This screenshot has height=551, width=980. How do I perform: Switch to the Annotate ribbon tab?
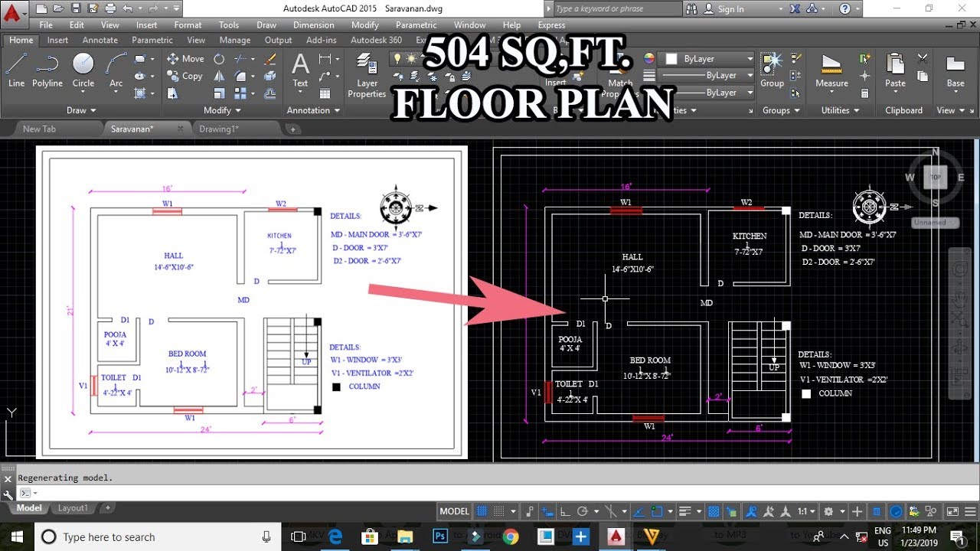100,40
